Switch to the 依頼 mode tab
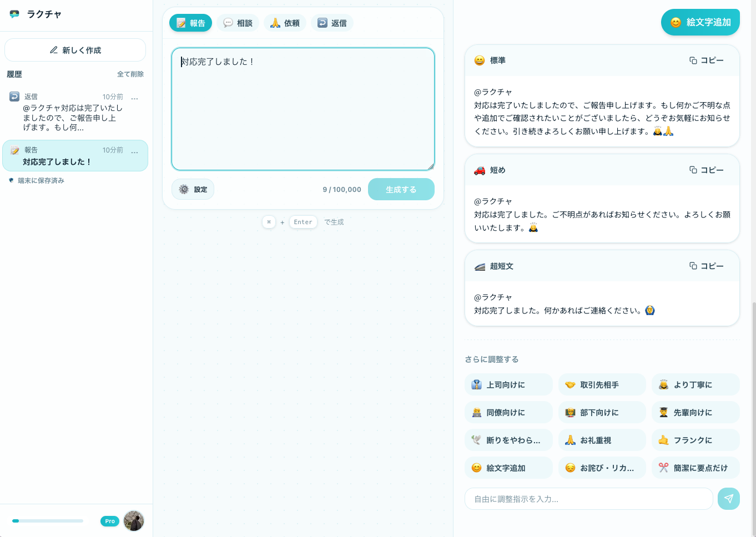756x537 pixels. coord(285,23)
